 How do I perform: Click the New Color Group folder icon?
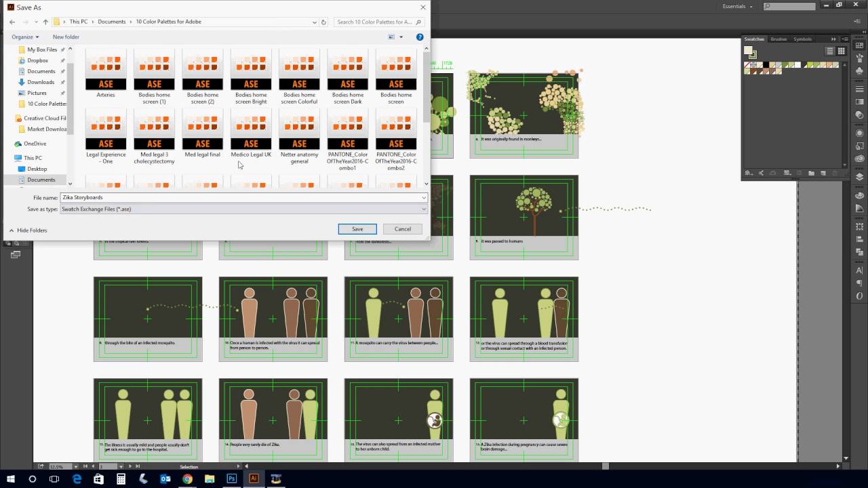tap(811, 173)
